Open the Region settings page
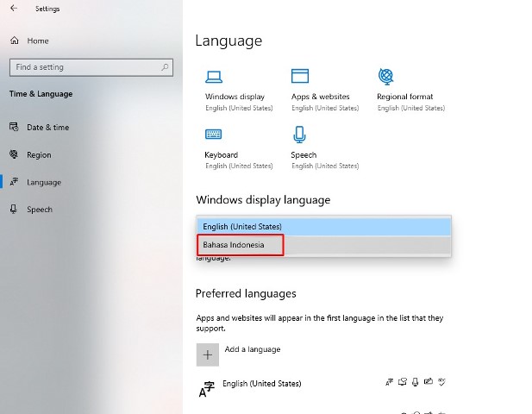This screenshot has width=532, height=414. pos(39,154)
